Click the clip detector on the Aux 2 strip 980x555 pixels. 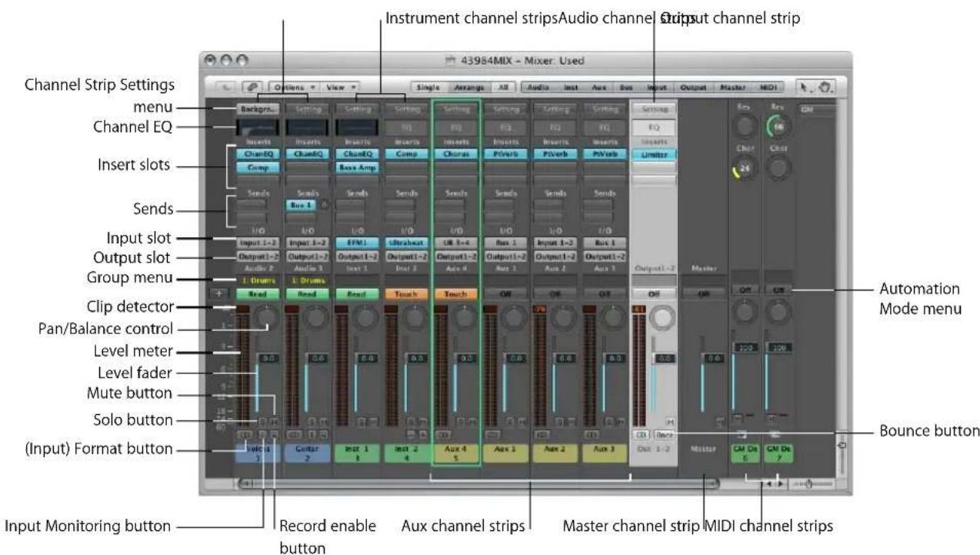[538, 309]
